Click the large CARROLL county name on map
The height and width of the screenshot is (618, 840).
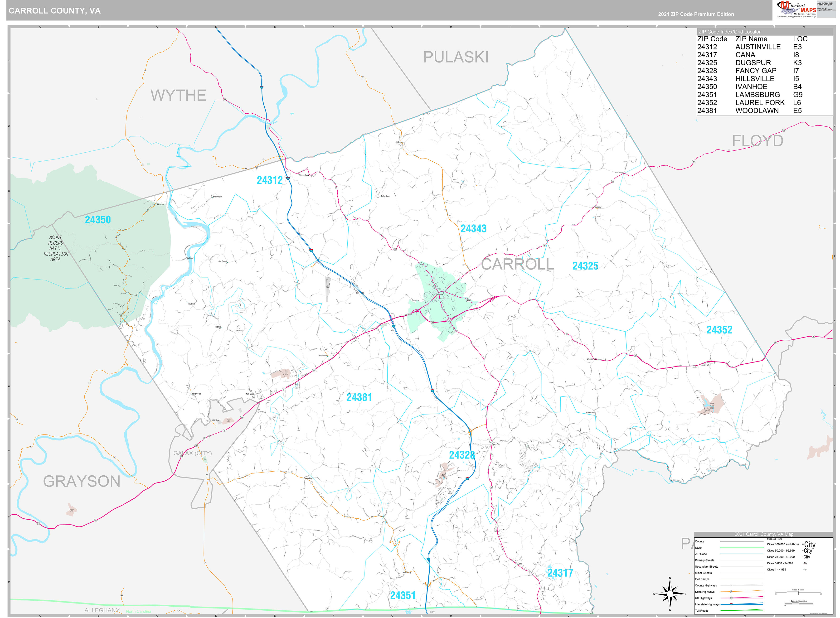tap(517, 264)
